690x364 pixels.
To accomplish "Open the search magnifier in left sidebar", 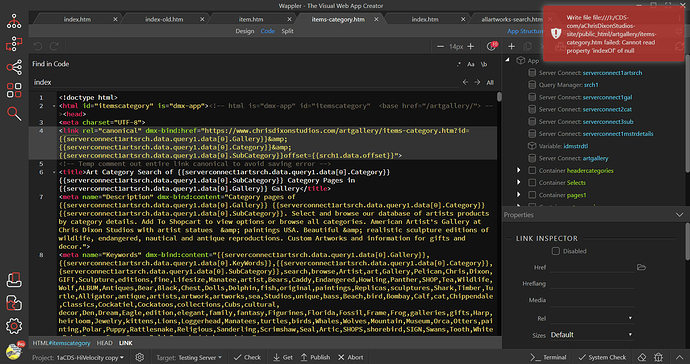I will pos(14,114).
